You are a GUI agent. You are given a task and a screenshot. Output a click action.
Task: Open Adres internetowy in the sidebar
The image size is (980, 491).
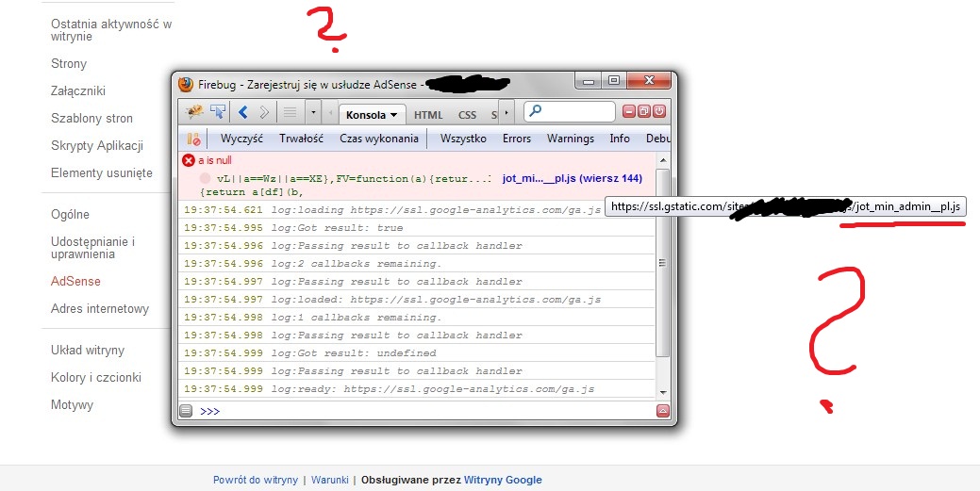click(x=100, y=308)
